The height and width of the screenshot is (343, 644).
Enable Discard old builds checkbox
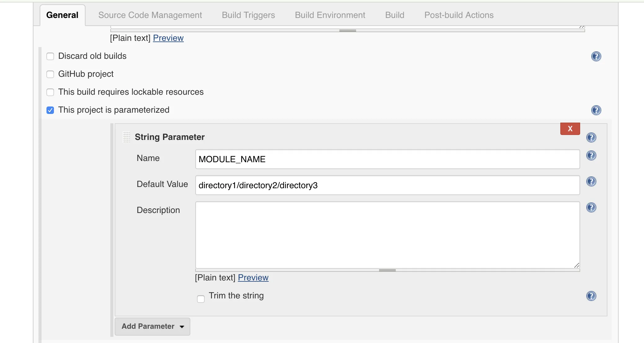pos(50,56)
